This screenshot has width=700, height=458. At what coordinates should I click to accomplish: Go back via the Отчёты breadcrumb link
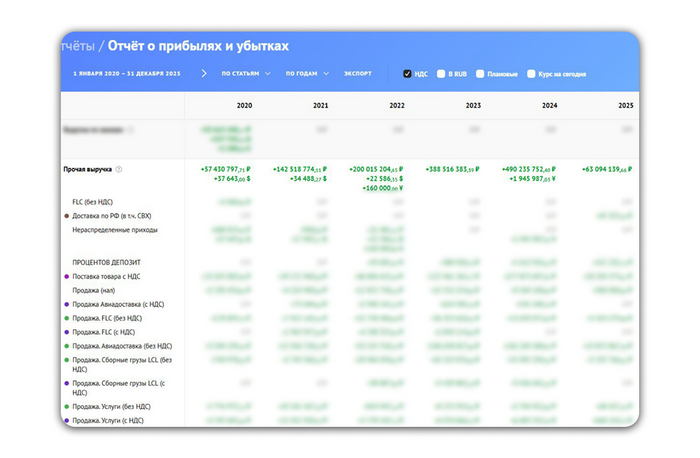78,46
